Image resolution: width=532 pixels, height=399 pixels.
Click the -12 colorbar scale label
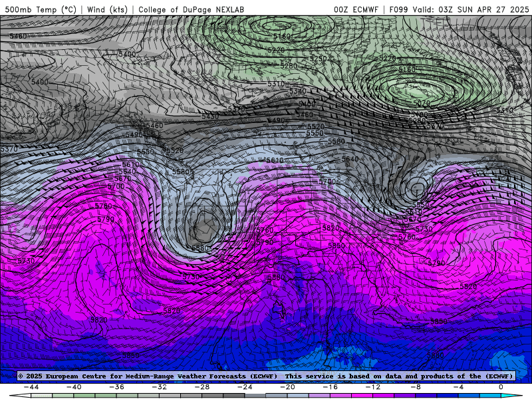pyautogui.click(x=373, y=387)
